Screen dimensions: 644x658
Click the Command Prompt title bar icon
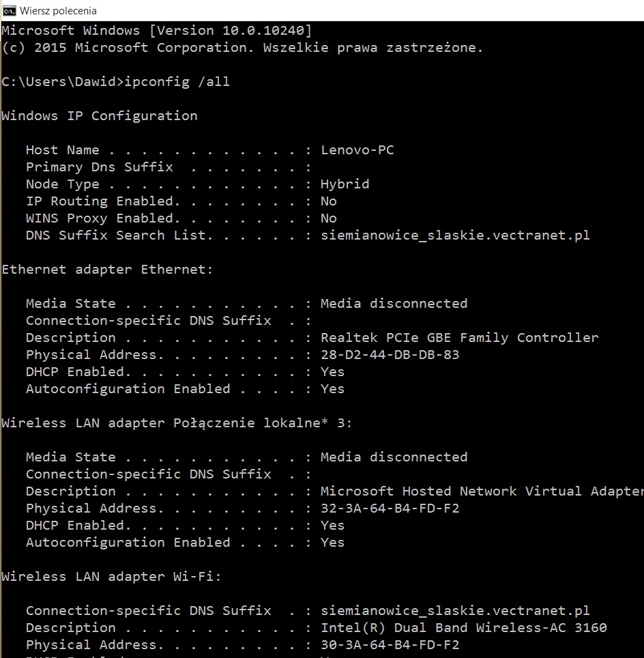coord(10,10)
